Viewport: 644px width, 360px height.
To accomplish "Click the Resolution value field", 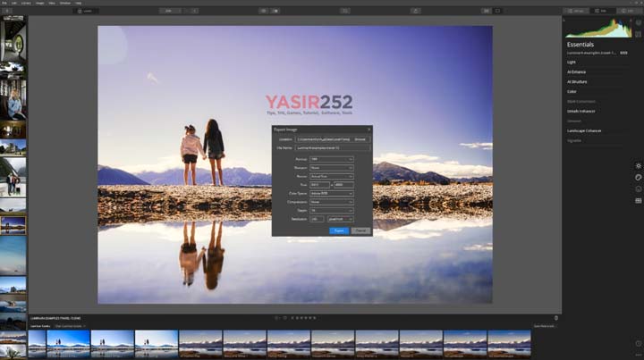I will pos(317,219).
